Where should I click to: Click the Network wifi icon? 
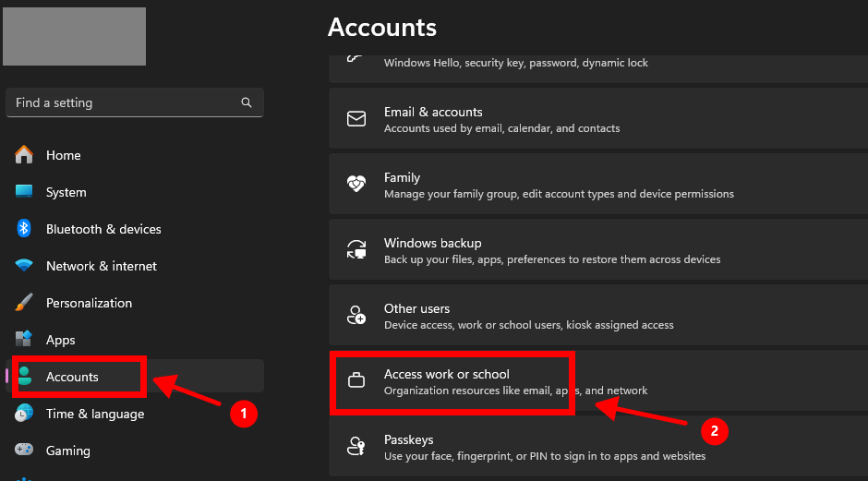(x=24, y=266)
